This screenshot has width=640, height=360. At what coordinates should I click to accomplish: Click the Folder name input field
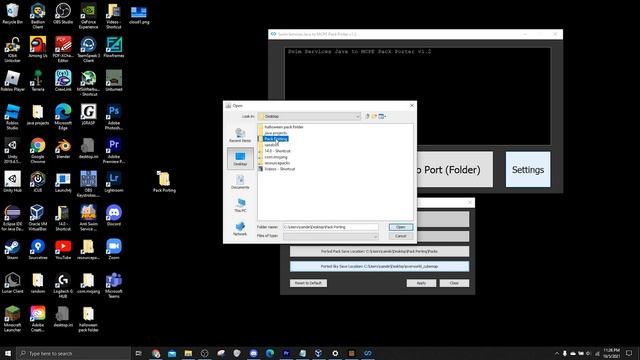pyautogui.click(x=331, y=227)
